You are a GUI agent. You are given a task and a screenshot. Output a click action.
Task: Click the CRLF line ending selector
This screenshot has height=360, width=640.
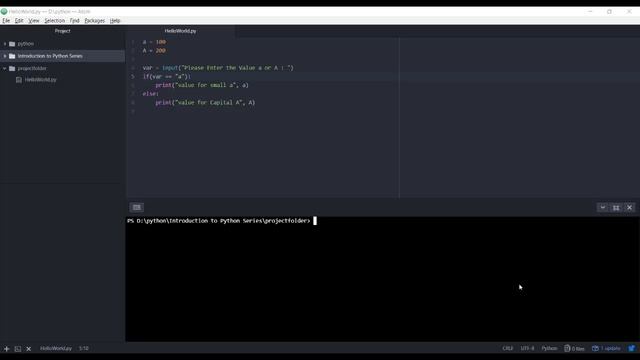point(508,348)
